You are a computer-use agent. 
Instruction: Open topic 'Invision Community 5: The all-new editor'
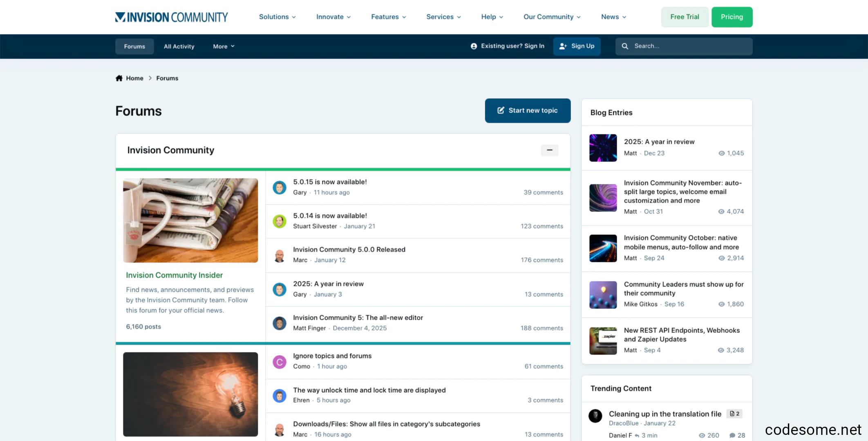(358, 318)
